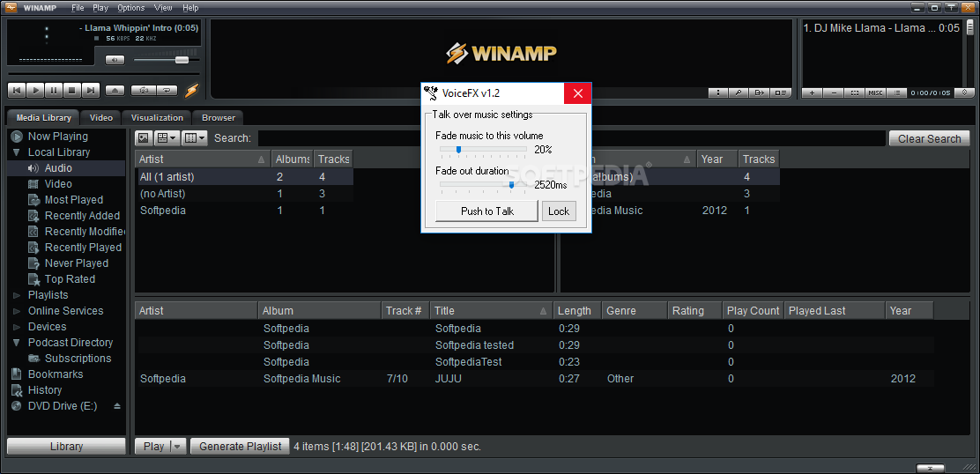Open the Recently Added view
This screenshot has width=980, height=474.
[82, 216]
